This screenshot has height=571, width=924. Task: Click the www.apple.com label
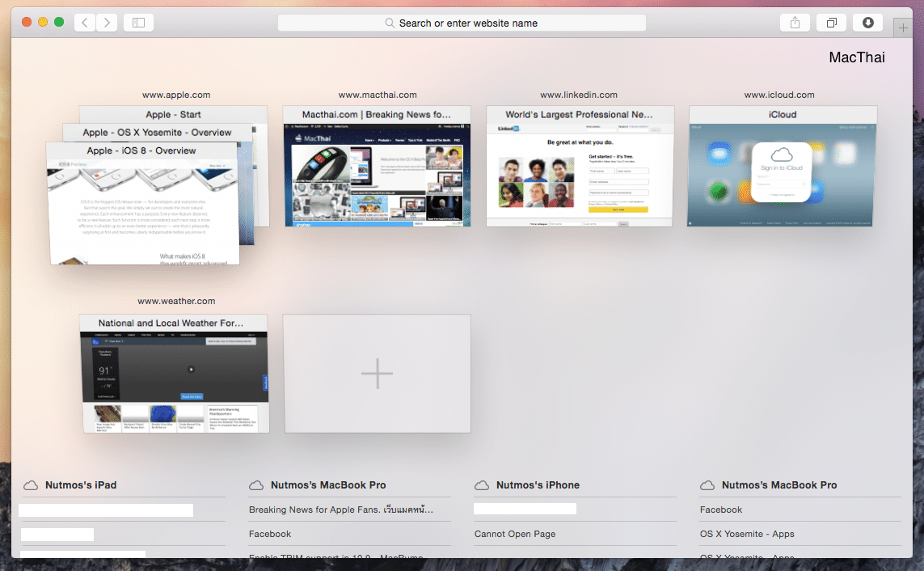(176, 95)
